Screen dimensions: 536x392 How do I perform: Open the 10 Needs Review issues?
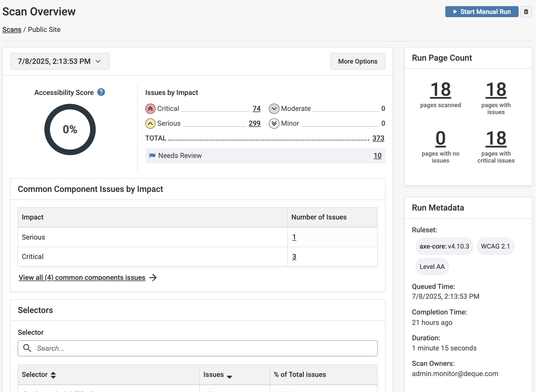pyautogui.click(x=377, y=156)
